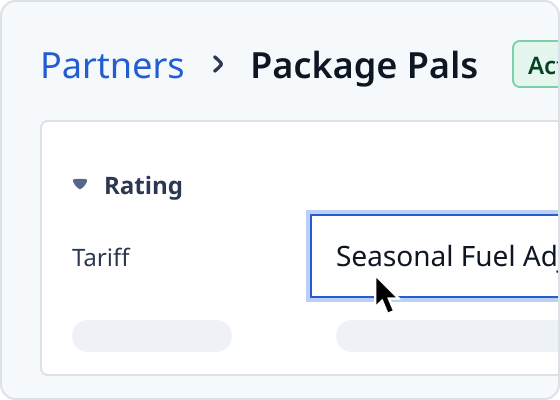The height and width of the screenshot is (400, 560).
Task: Click the word Pals in the title
Action: pyautogui.click(x=443, y=66)
